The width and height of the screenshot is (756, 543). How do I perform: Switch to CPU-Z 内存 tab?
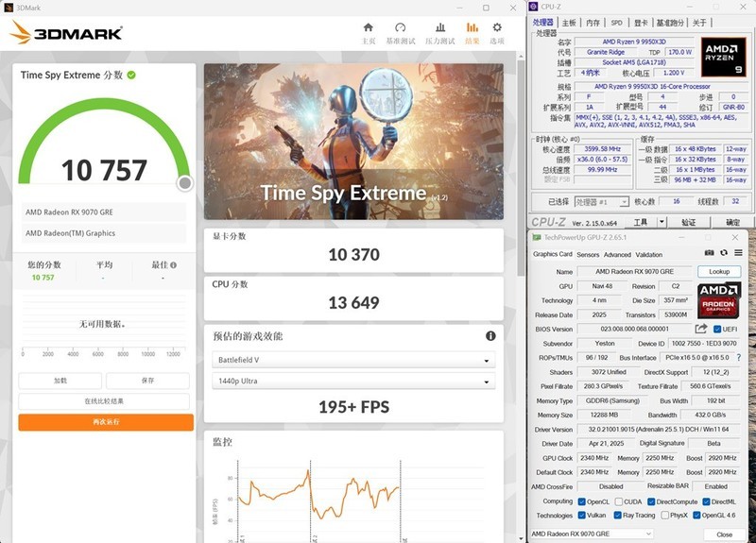[593, 23]
